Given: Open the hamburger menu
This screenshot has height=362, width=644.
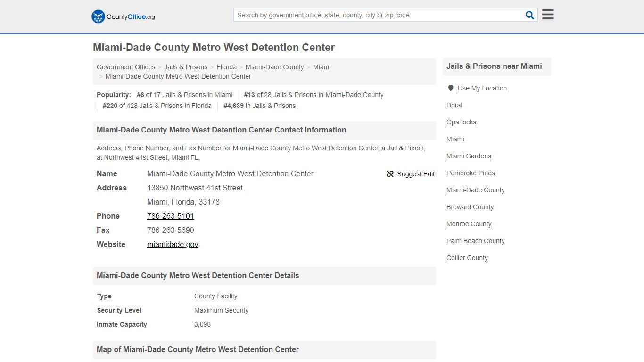Looking at the screenshot, I should click(548, 15).
